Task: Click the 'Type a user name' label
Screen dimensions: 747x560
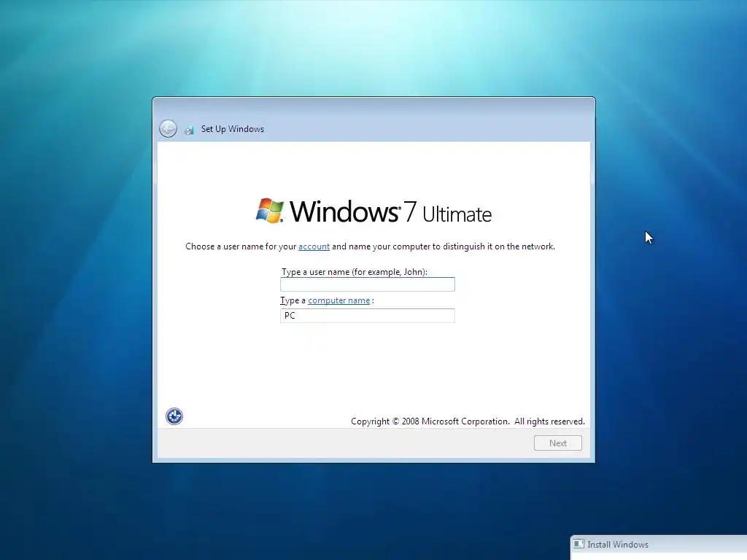Action: (355, 272)
